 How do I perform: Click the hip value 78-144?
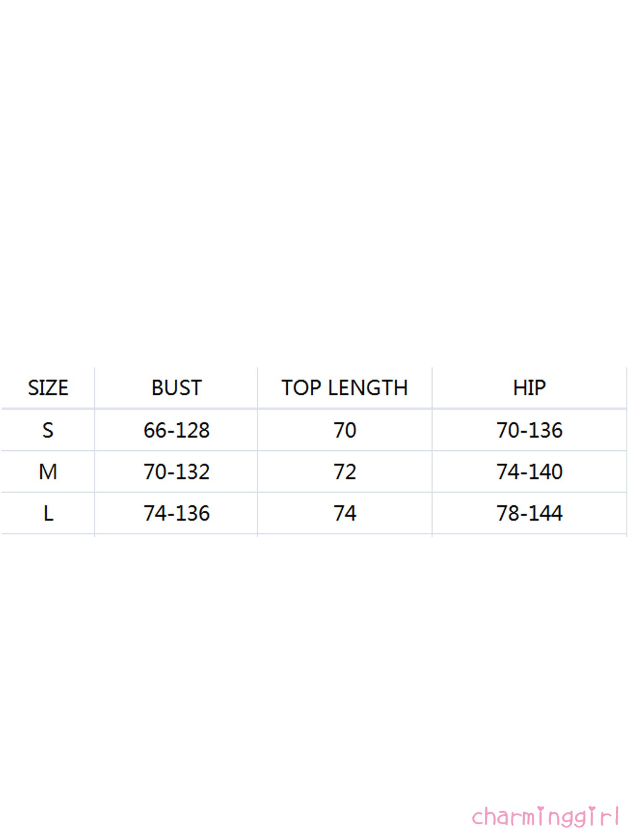(529, 513)
